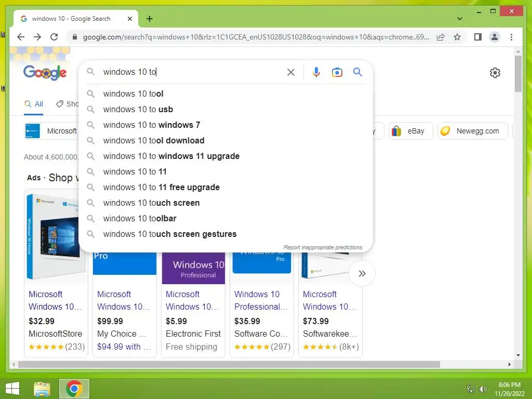Click 'Report inappropriate predictions' link
This screenshot has height=399, width=532.
(x=323, y=247)
